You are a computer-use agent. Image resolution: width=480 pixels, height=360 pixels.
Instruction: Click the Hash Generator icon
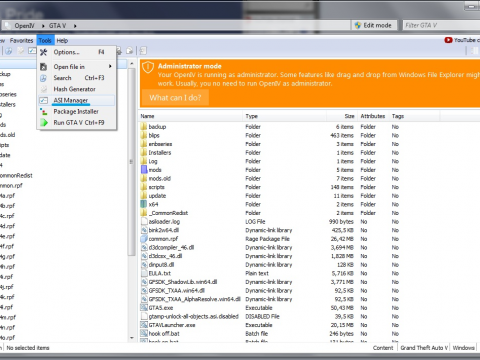click(44, 89)
